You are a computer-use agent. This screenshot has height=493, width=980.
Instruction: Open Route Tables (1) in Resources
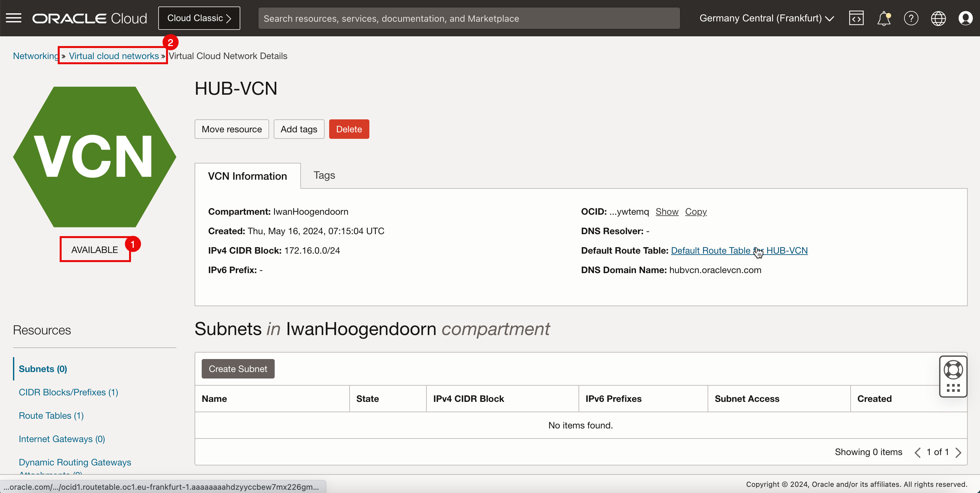pos(51,415)
